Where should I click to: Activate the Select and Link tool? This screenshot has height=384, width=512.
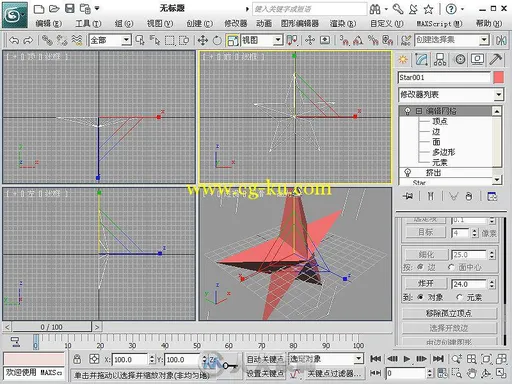tap(47, 40)
